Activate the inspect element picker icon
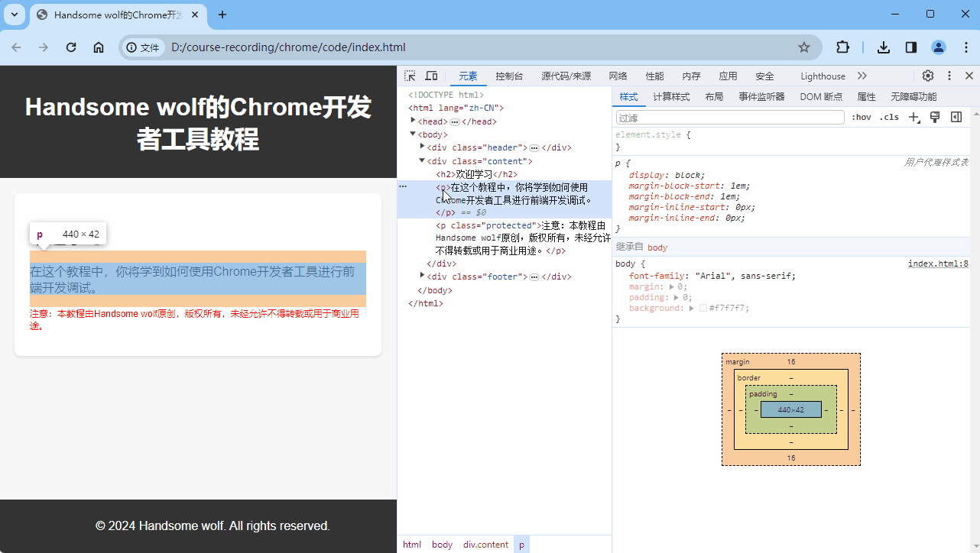 pyautogui.click(x=410, y=76)
